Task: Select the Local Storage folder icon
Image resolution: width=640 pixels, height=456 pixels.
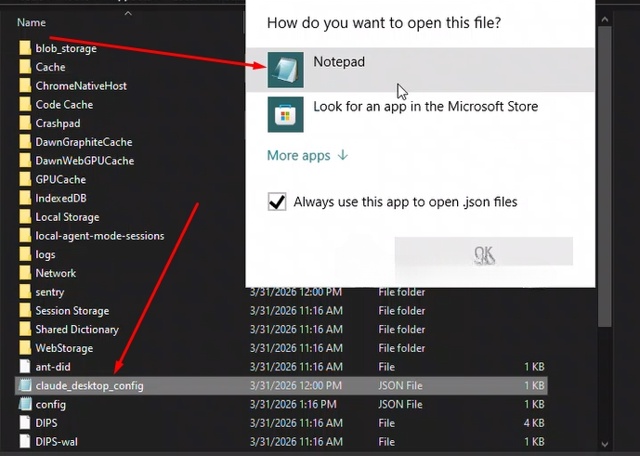Action: coord(25,217)
